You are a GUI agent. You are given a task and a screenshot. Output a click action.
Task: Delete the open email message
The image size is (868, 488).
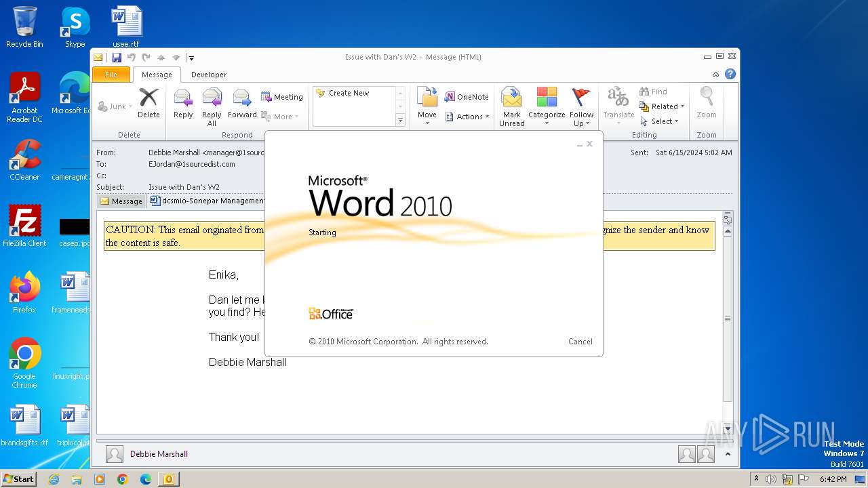149,103
